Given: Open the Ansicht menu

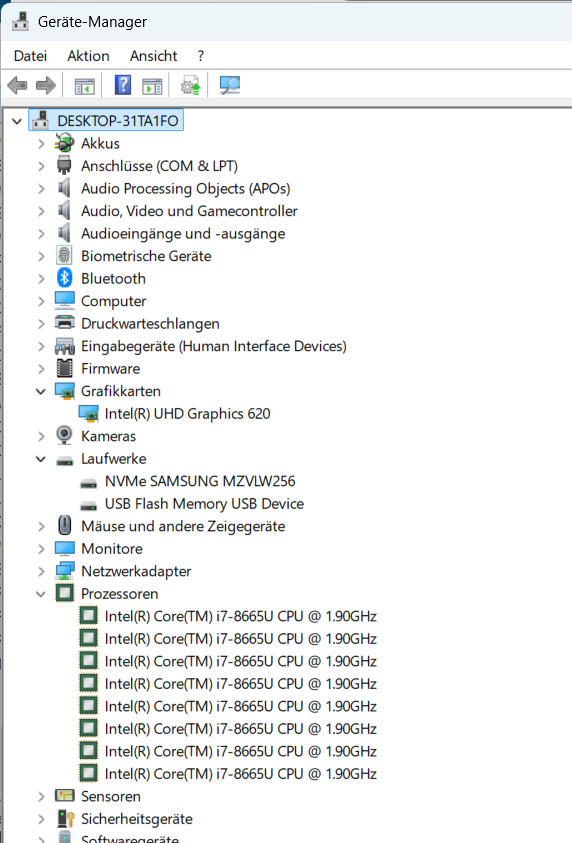Looking at the screenshot, I should (153, 56).
